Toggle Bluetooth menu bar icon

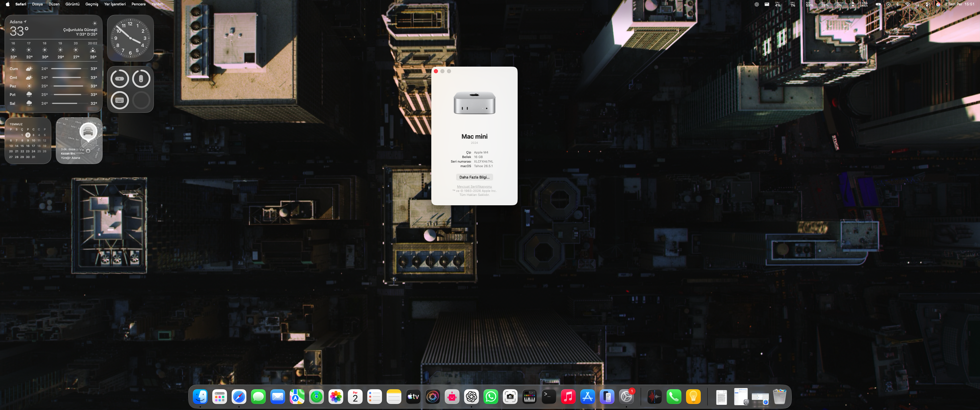click(897, 4)
